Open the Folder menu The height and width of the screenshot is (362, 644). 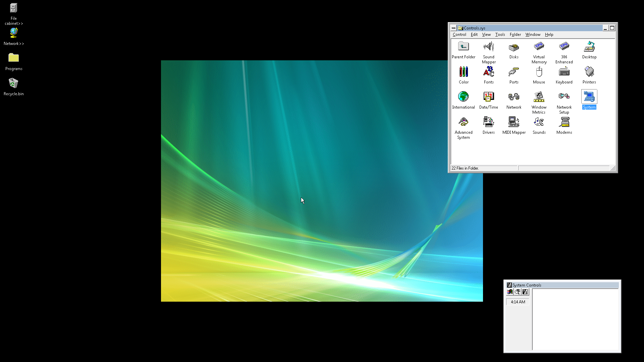pyautogui.click(x=515, y=35)
